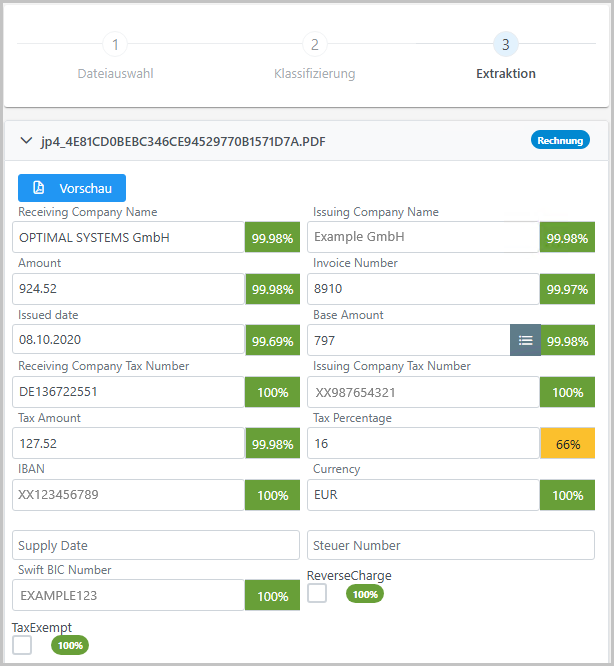Select step 3 Extraktion
Viewport: 614px width, 666px height.
[x=505, y=45]
